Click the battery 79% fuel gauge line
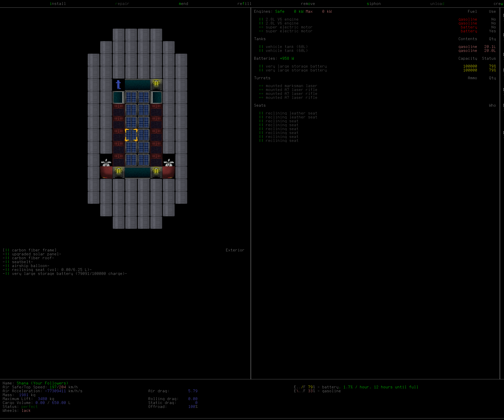This screenshot has width=504, height=420. coord(356,387)
